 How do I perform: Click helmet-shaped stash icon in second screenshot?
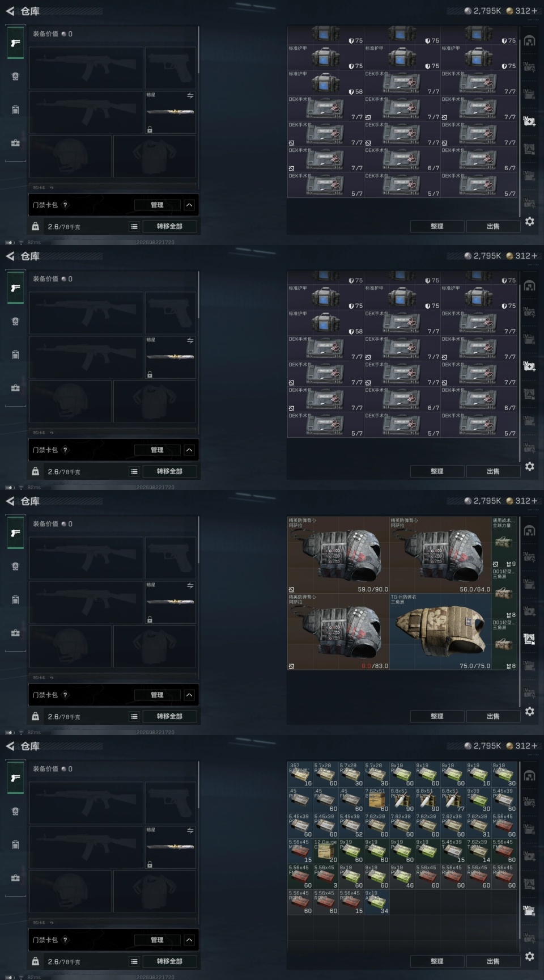[529, 286]
